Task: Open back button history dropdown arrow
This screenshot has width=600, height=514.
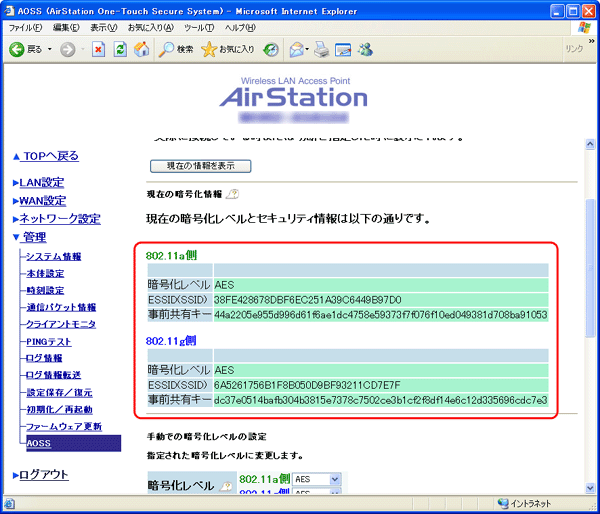Action: [x=50, y=49]
